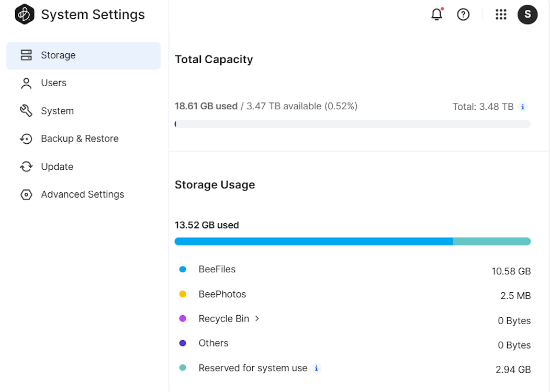
Task: Open the app launcher grid icon
Action: tap(501, 15)
